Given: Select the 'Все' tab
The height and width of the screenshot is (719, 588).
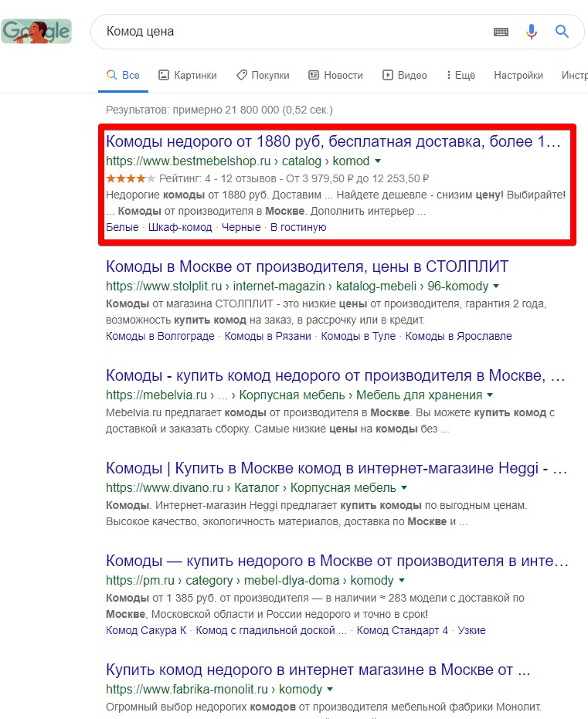Looking at the screenshot, I should coord(123,75).
